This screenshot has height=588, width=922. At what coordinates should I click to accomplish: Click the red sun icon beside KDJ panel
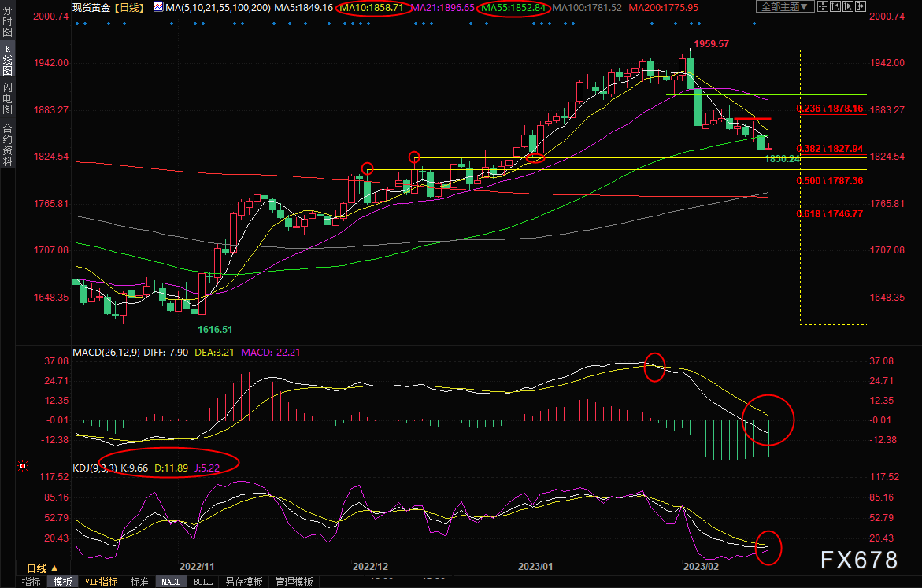point(23,466)
